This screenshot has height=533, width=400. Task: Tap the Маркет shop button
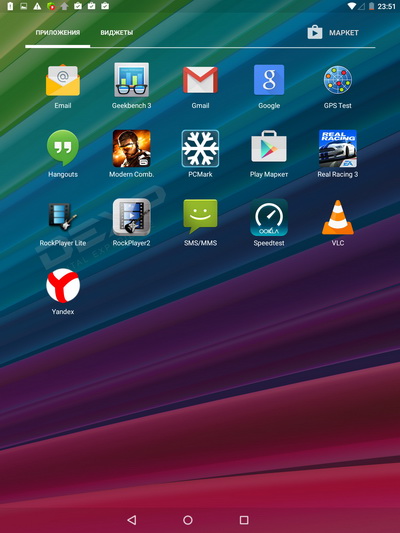pyautogui.click(x=333, y=33)
